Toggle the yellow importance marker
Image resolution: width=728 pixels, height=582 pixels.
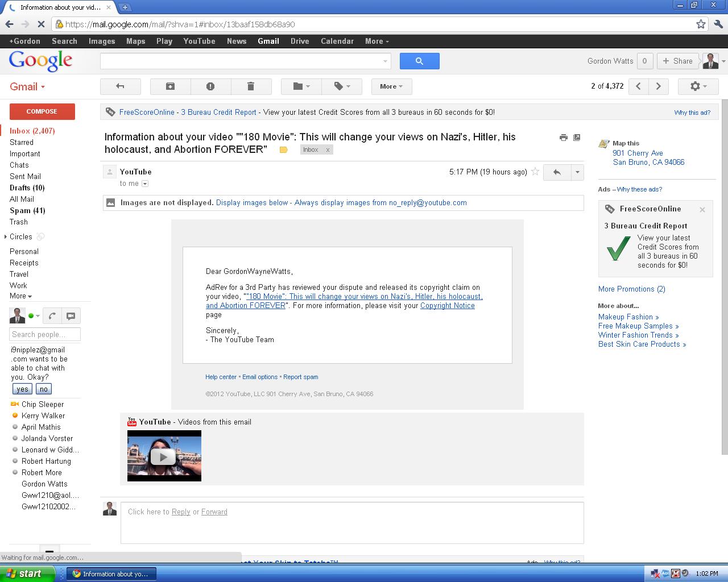[283, 150]
